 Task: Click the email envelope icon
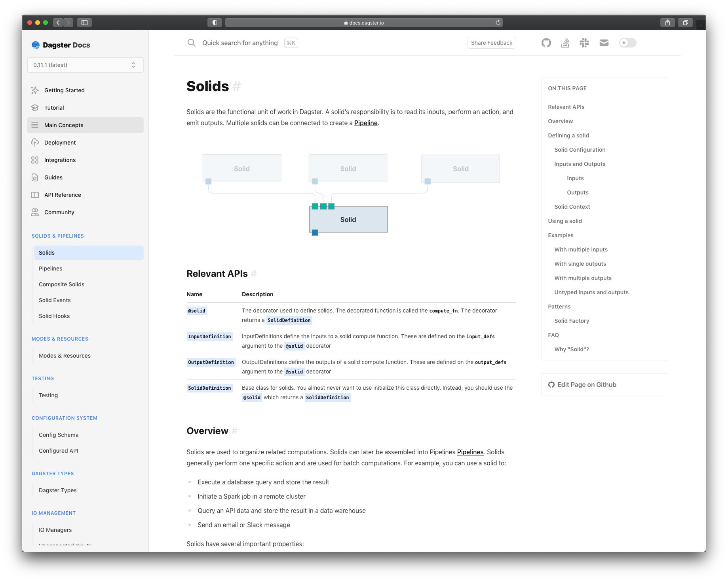pos(604,43)
